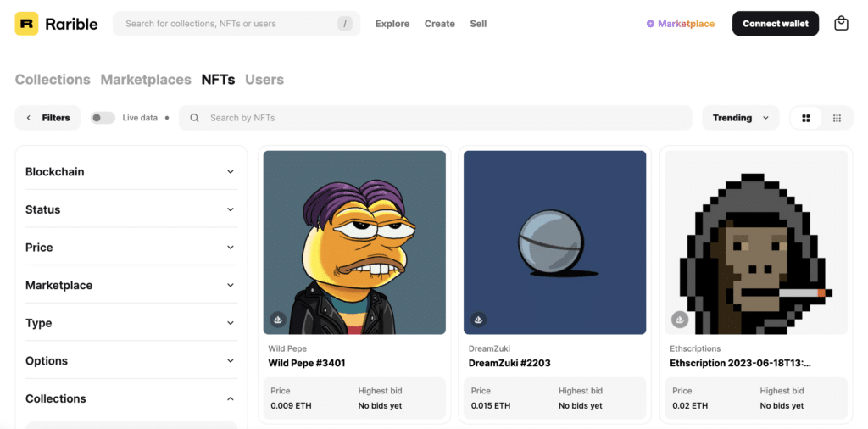
Task: Open the Marketplace link
Action: [681, 24]
